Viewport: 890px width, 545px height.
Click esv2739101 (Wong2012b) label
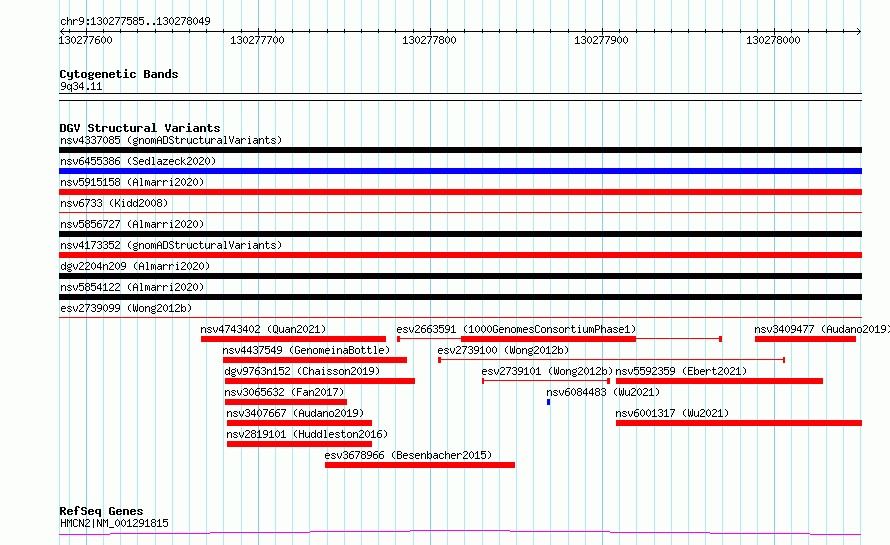(x=547, y=371)
